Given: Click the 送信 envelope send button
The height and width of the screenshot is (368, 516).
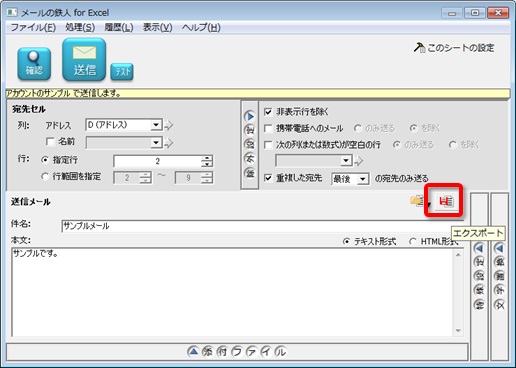Looking at the screenshot, I should coord(84,59).
